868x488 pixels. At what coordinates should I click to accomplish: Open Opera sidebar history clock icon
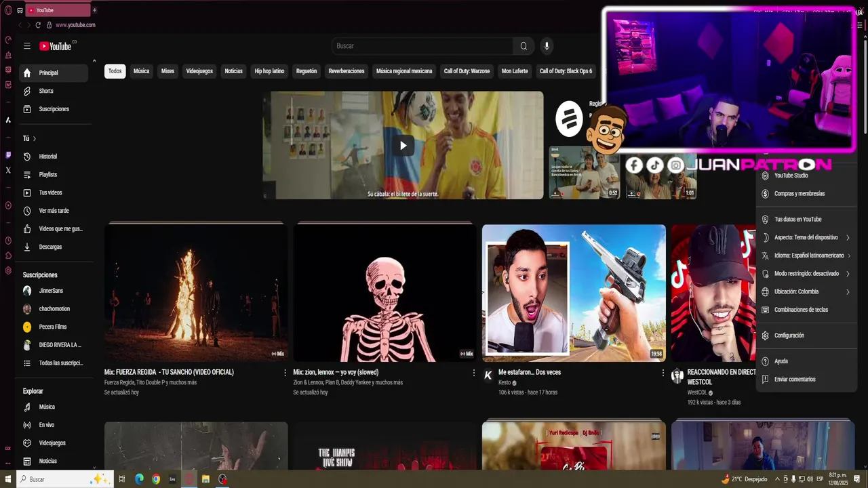(x=8, y=241)
